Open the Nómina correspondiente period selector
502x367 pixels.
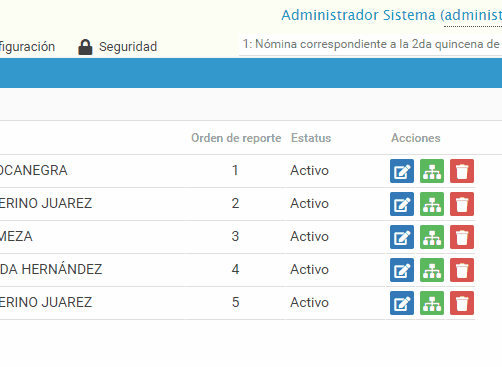click(x=370, y=44)
